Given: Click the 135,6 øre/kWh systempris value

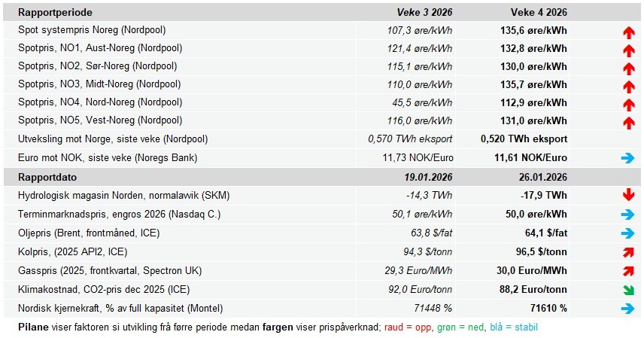Looking at the screenshot, I should 533,30.
